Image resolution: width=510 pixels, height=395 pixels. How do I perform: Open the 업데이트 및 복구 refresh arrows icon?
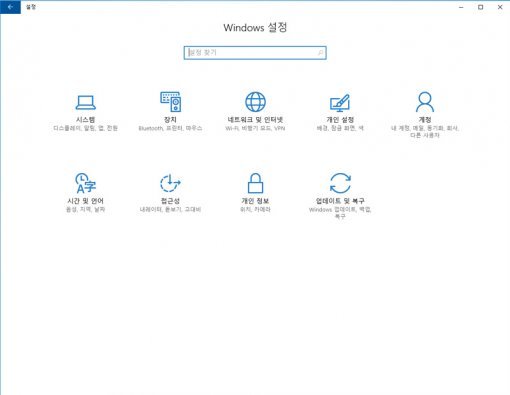pyautogui.click(x=340, y=183)
